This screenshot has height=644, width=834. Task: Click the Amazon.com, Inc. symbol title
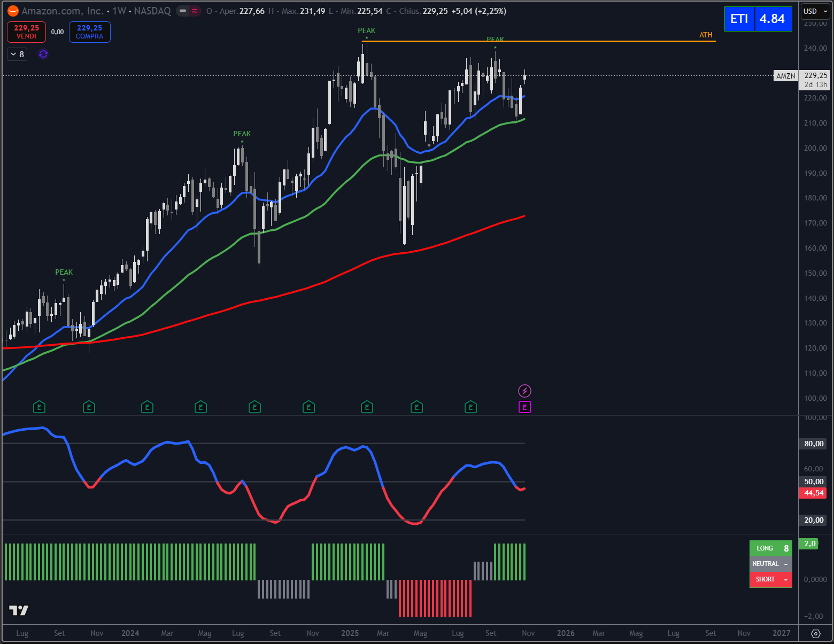point(62,11)
